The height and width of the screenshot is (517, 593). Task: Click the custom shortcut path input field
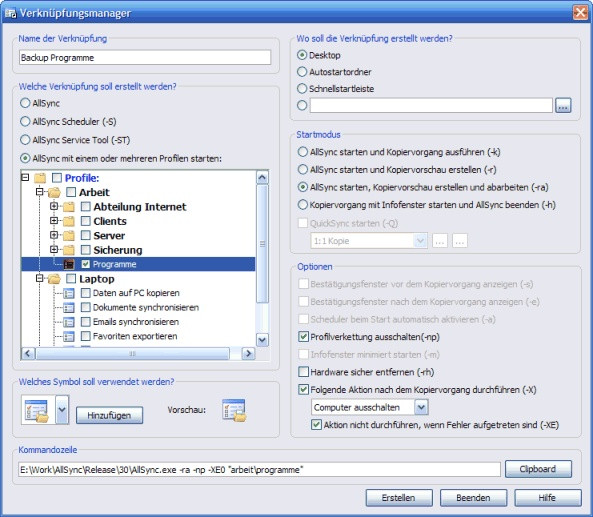[431, 105]
